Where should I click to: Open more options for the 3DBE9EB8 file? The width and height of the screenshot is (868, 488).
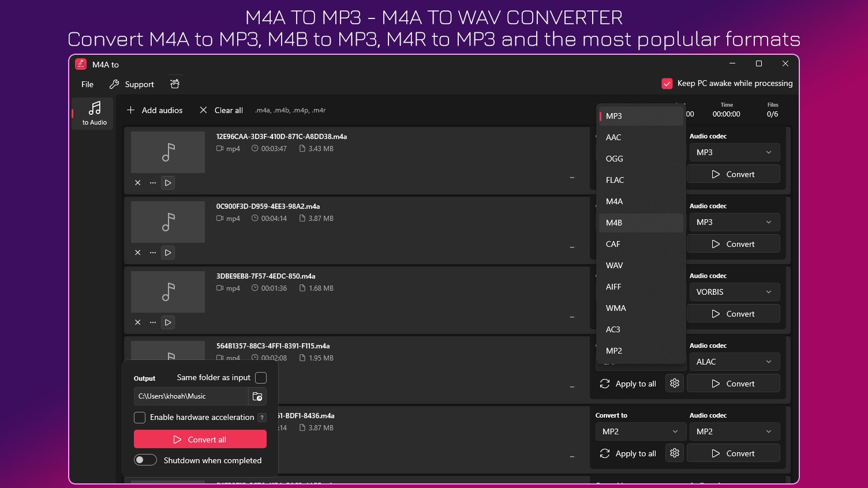[x=152, y=322]
